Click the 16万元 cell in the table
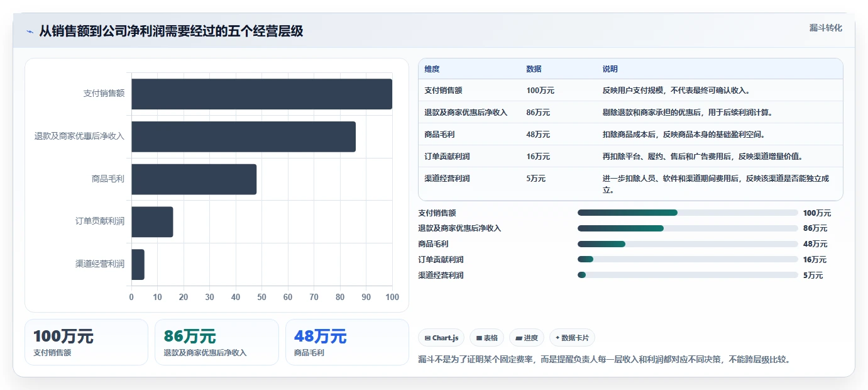The height and width of the screenshot is (390, 868). coord(538,157)
